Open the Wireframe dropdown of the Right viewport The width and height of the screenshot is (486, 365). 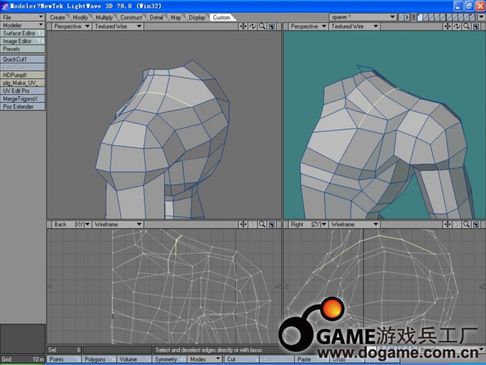click(x=354, y=224)
